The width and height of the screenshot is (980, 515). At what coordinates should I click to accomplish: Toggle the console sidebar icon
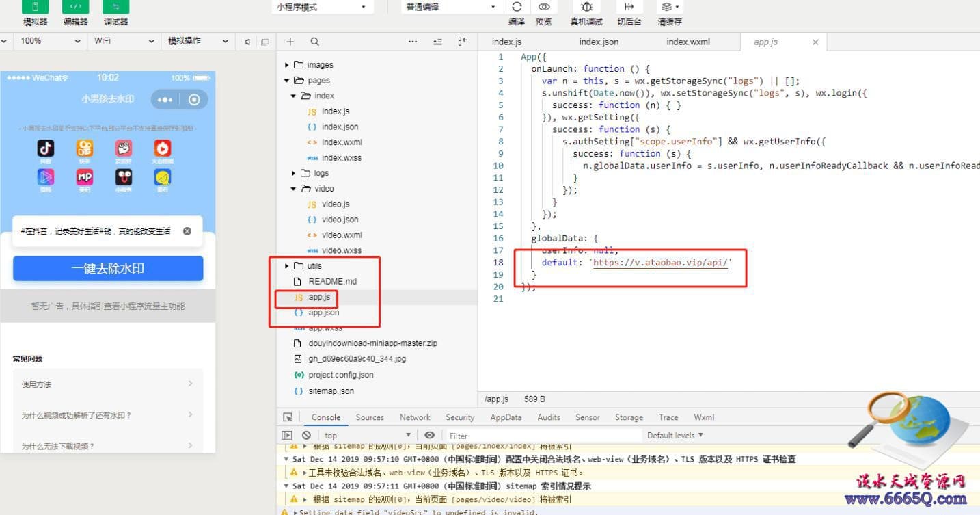pos(287,435)
